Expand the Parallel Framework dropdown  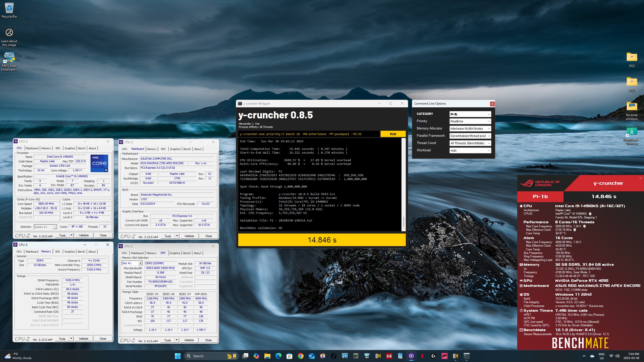[470, 136]
